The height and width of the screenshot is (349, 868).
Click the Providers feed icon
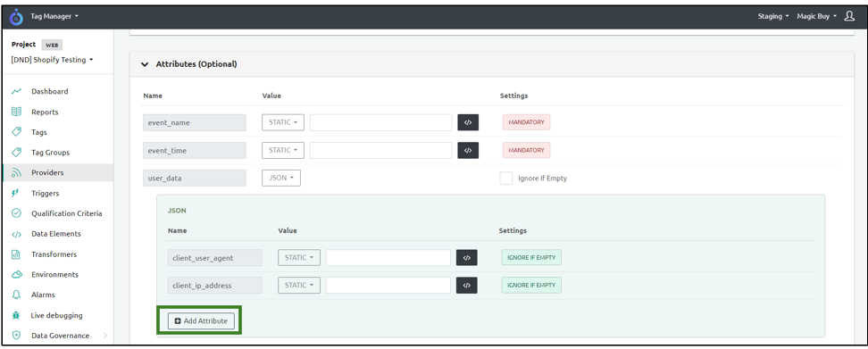pyautogui.click(x=17, y=172)
